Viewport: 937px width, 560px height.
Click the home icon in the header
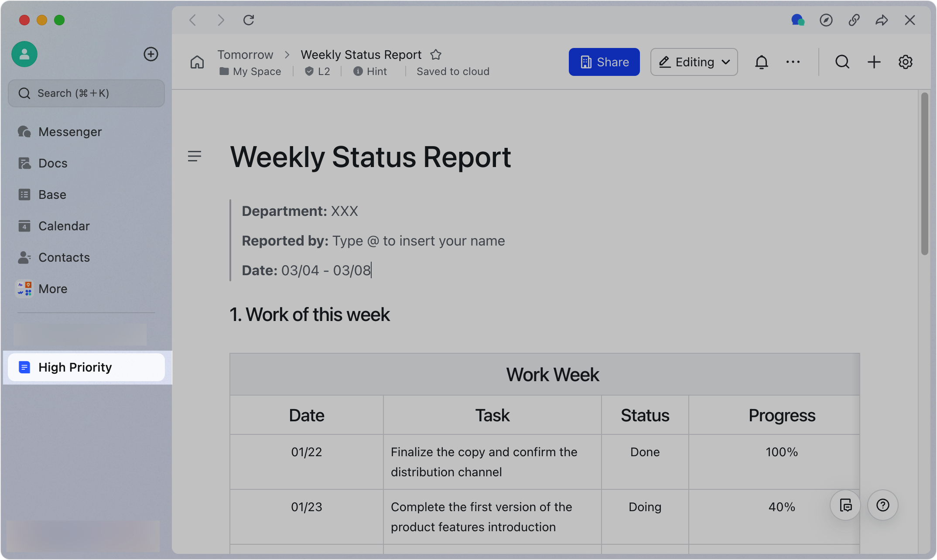[x=197, y=62]
